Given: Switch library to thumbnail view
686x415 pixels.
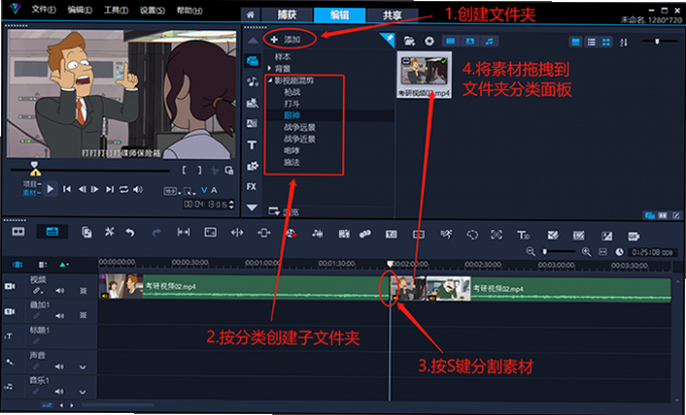Looking at the screenshot, I should coord(606,42).
